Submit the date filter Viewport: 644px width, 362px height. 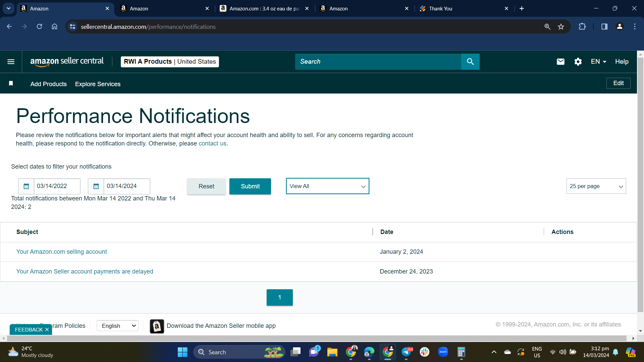[x=250, y=186]
